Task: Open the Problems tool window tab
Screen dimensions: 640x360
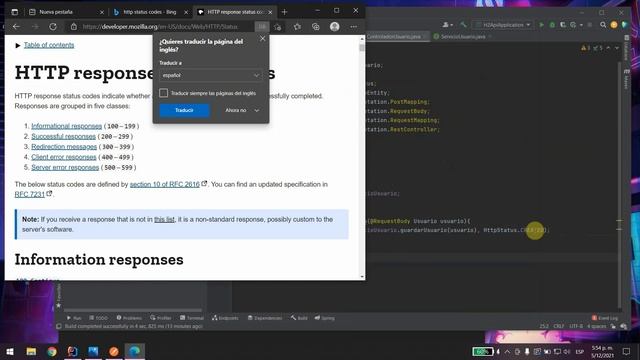Action: click(129, 318)
